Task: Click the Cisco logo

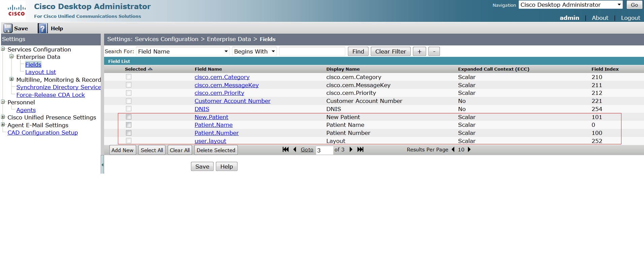Action: [x=17, y=10]
